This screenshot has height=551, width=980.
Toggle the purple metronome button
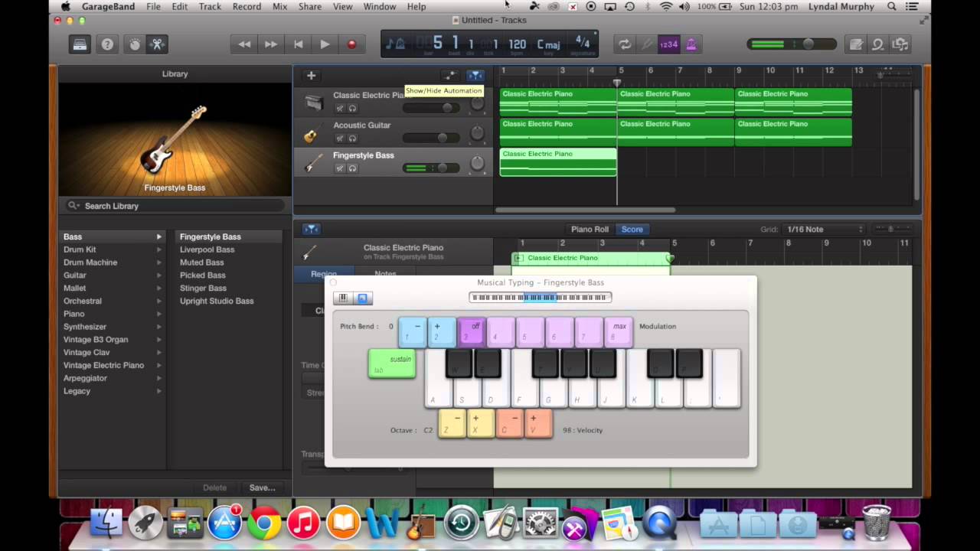(x=691, y=44)
